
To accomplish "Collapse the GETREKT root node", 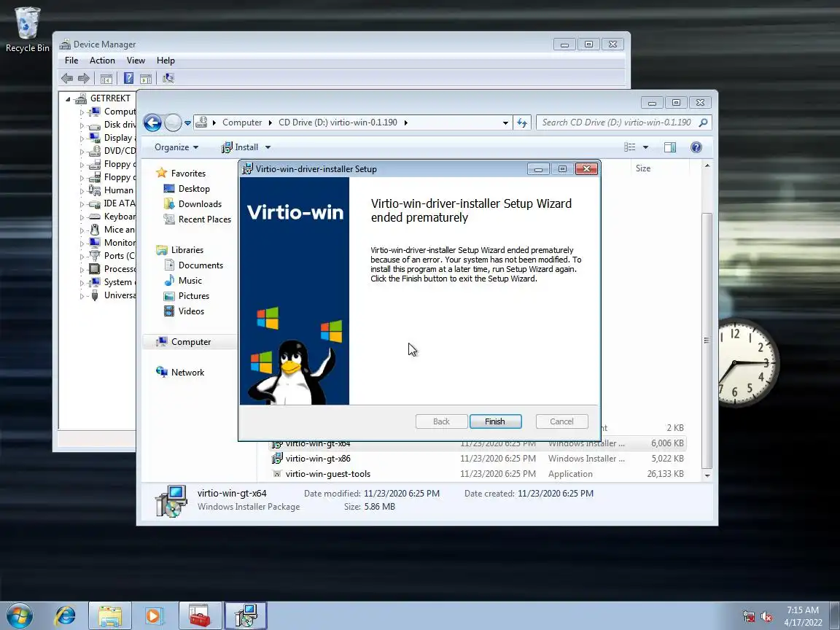I will pos(68,98).
